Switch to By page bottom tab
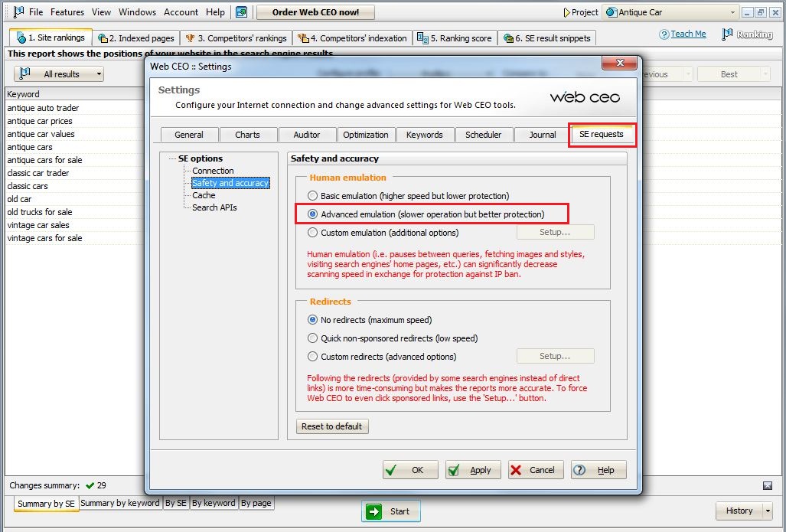This screenshot has height=532, width=786. pos(256,503)
